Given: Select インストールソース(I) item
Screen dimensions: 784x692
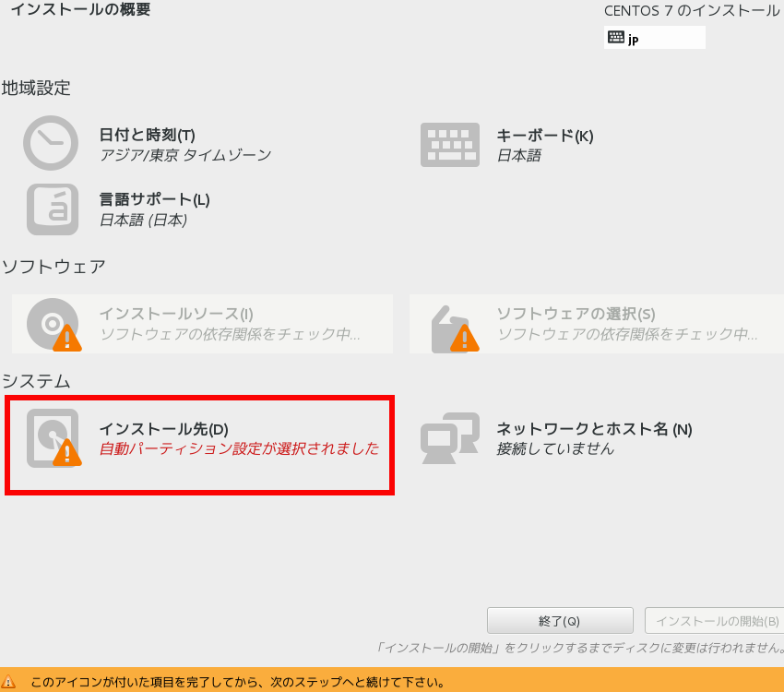Looking at the screenshot, I should coord(203,324).
